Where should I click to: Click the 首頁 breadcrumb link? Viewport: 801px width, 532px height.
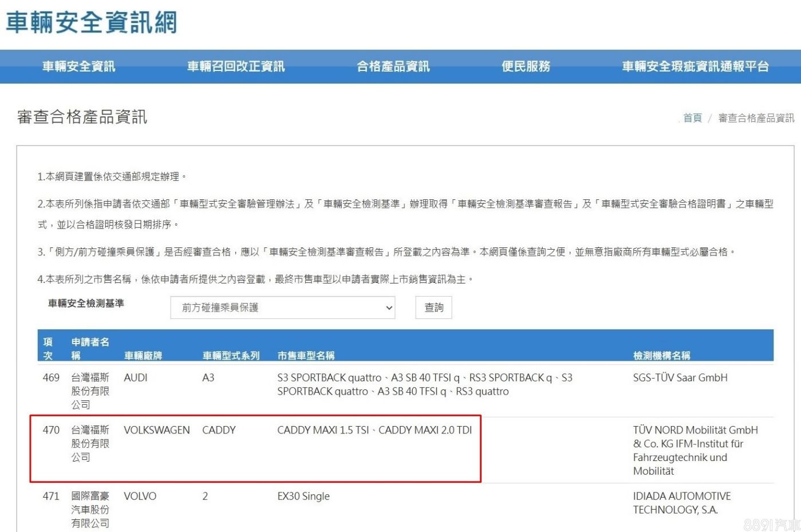[692, 118]
